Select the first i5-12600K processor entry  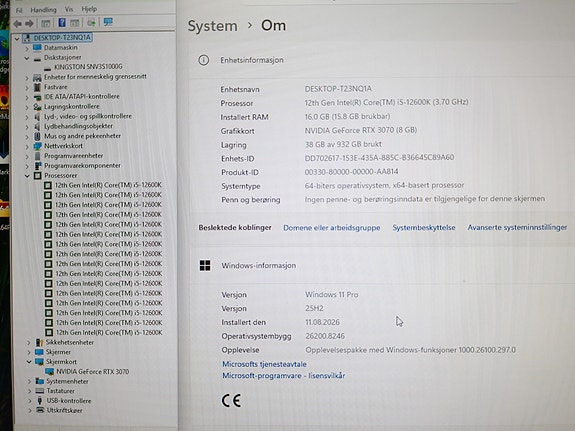pyautogui.click(x=108, y=185)
